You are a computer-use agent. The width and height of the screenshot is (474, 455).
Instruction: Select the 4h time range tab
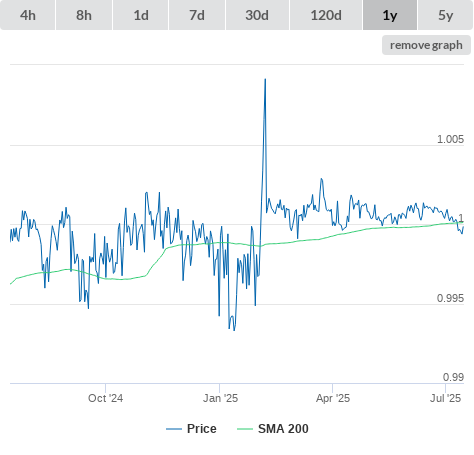28,15
